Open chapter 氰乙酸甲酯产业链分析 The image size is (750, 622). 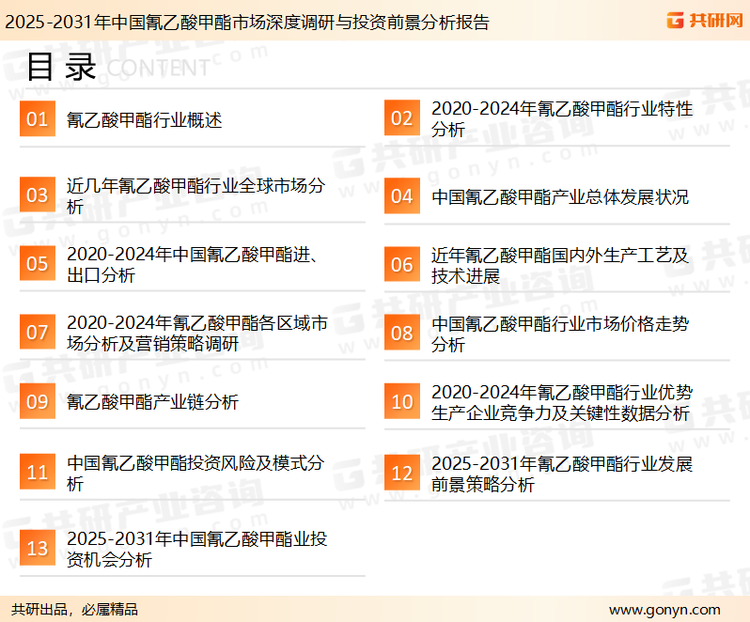152,401
